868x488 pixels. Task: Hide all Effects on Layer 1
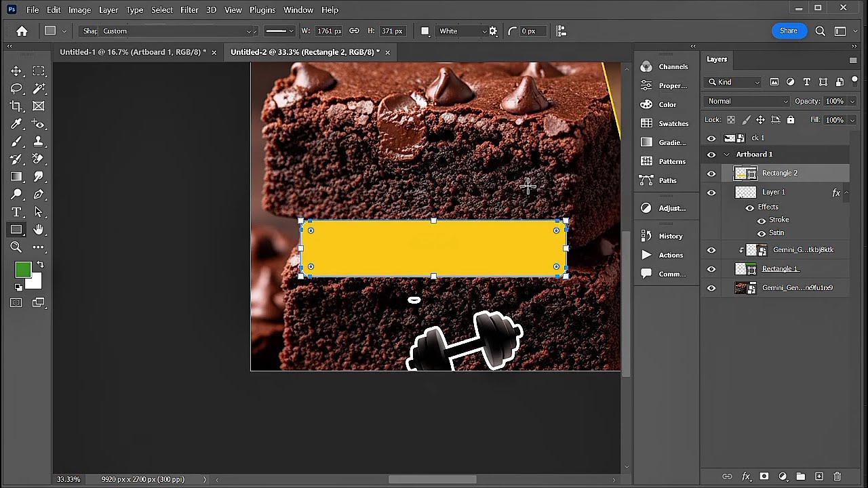[x=749, y=207]
